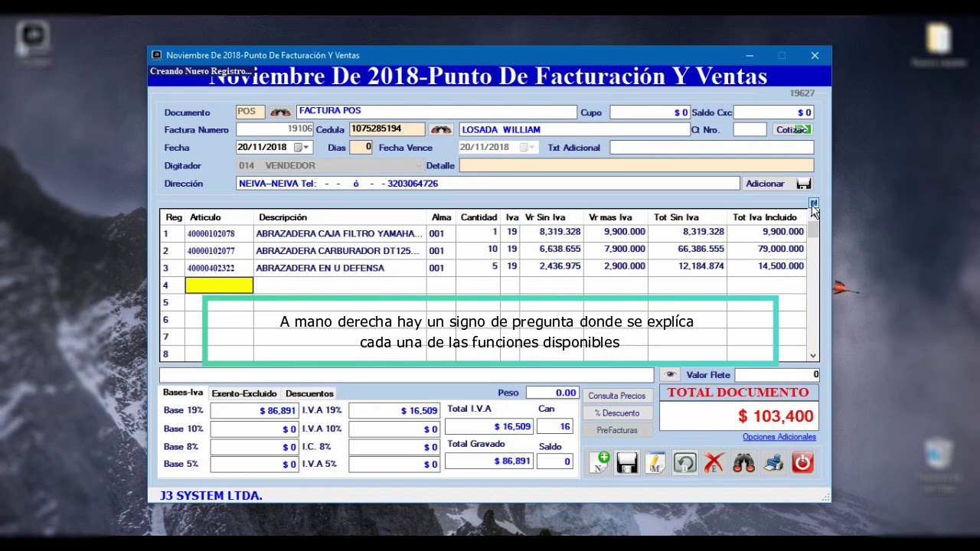This screenshot has height=551, width=980.
Task: Select article code 40000102078 in row 1
Action: coord(211,233)
